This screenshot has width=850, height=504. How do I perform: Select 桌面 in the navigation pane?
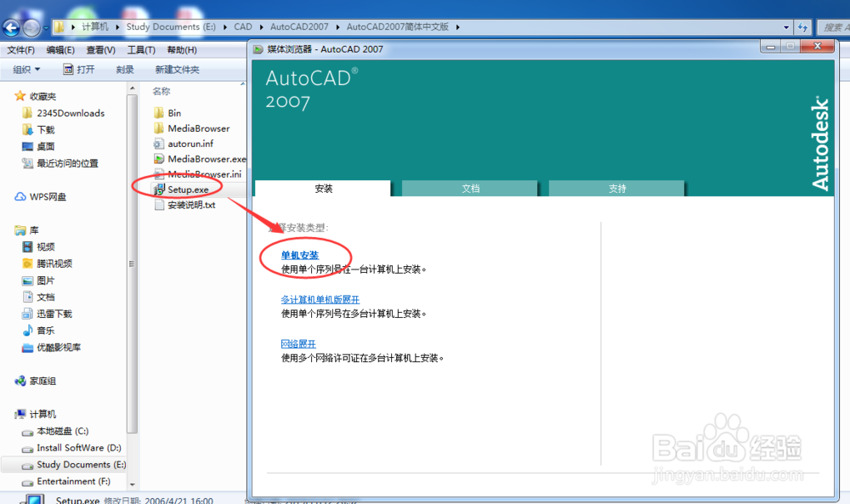pos(46,146)
